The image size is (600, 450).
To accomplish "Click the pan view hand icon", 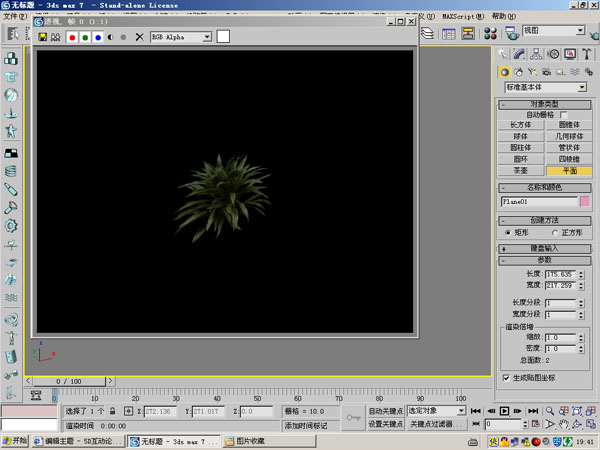I will point(563,424).
